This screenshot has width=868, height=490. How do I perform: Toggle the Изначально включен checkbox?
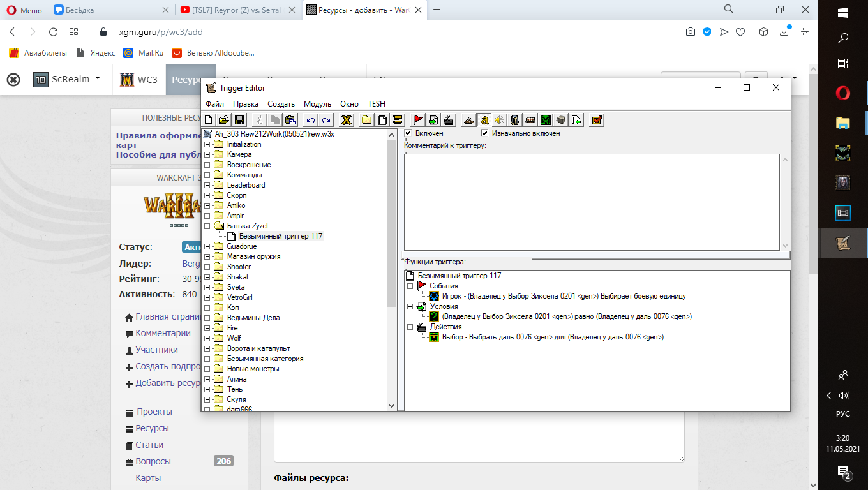pyautogui.click(x=484, y=133)
